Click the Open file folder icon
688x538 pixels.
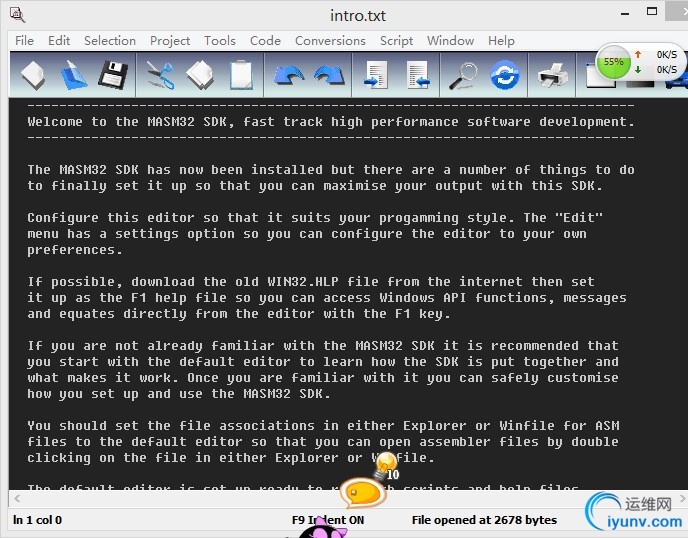(73, 75)
